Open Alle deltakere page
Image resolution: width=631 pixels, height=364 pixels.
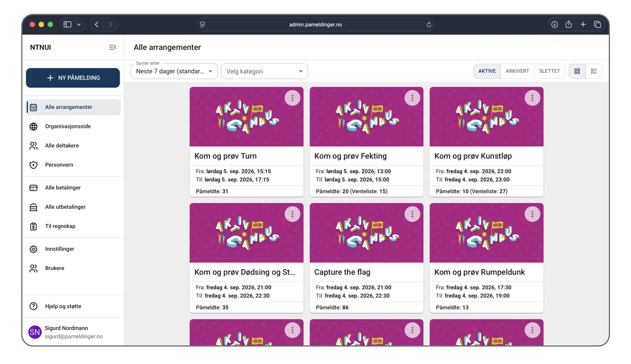click(73, 146)
